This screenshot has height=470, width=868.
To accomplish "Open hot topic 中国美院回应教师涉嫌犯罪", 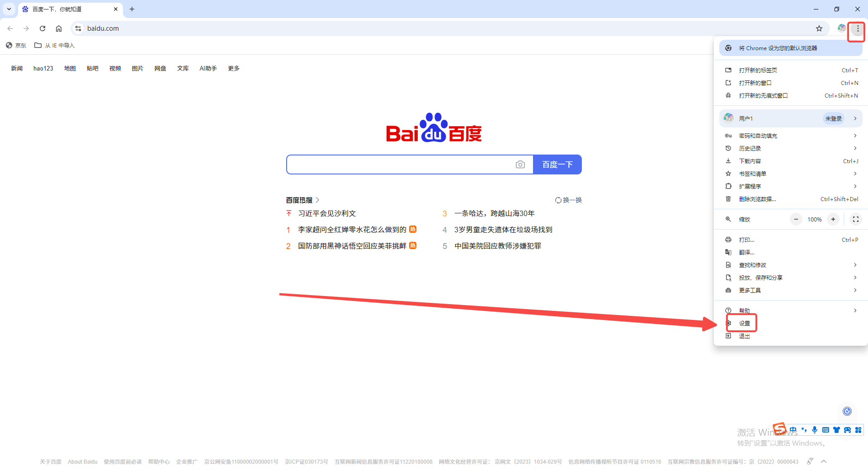I will click(x=498, y=246).
